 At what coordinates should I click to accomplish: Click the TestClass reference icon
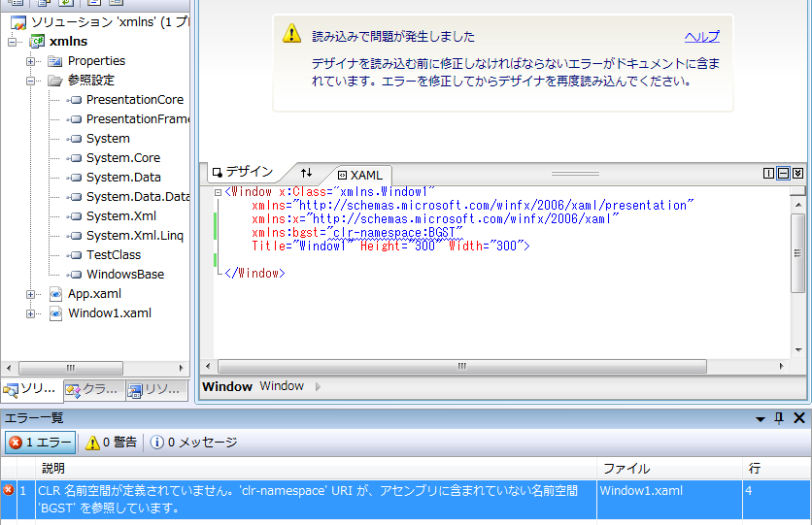point(75,255)
